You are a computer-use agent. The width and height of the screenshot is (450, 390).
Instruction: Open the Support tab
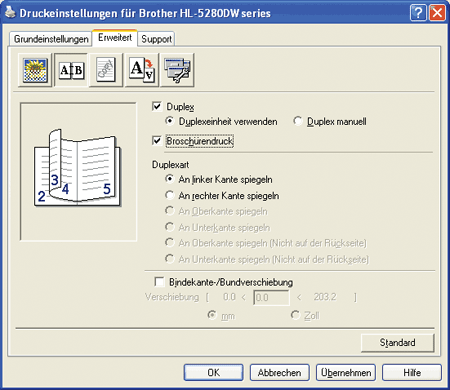(156, 39)
